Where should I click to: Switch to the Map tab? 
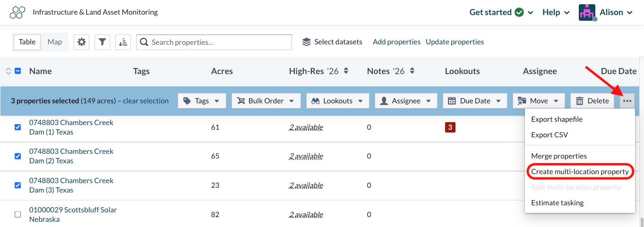(55, 42)
